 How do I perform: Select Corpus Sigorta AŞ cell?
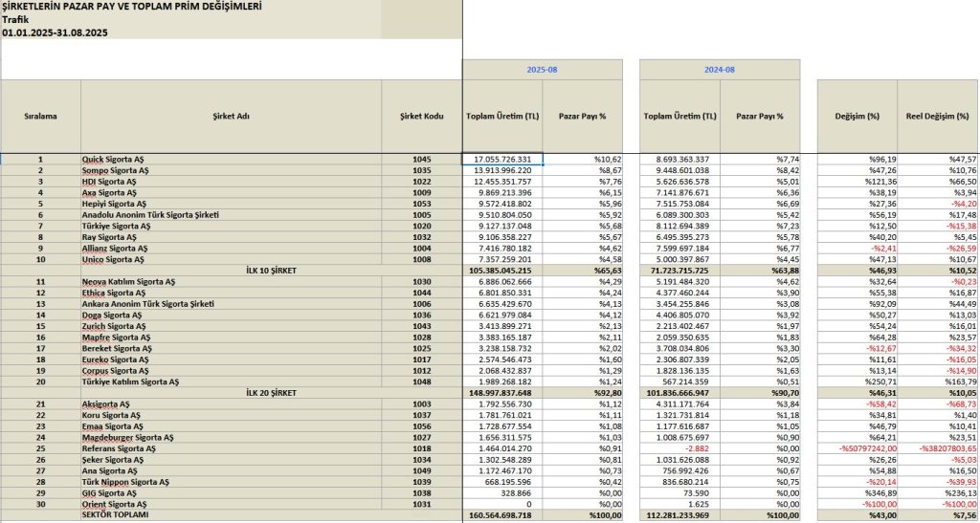232,371
